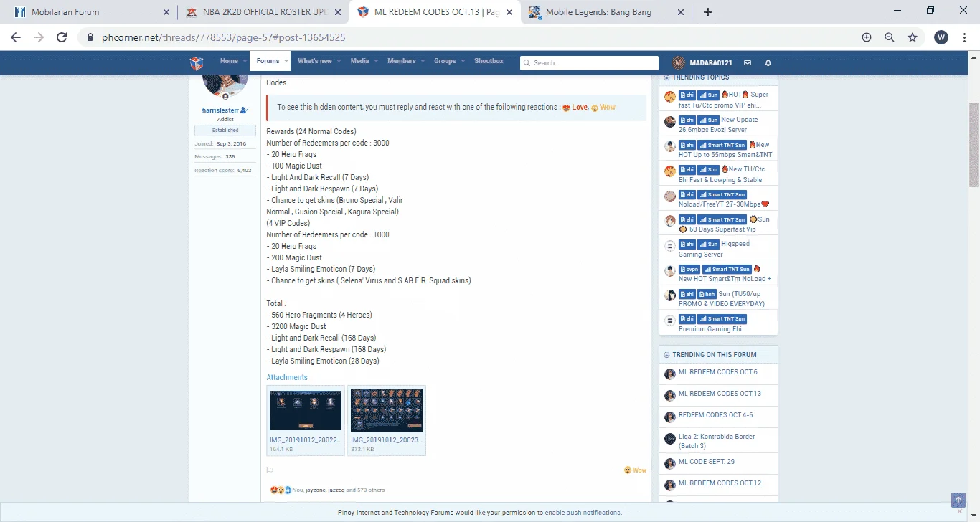Close the NBA 2K20 roster tab

coord(338,12)
